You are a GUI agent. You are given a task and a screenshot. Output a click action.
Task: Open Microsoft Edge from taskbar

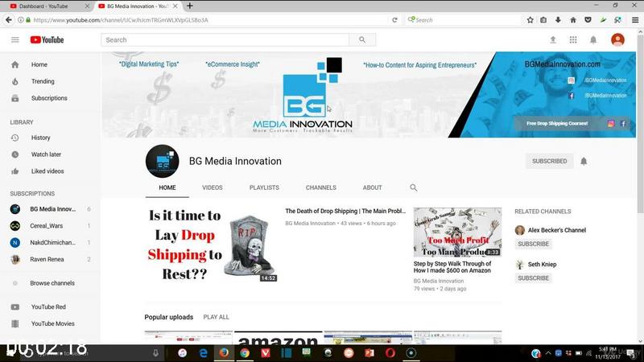(x=203, y=353)
